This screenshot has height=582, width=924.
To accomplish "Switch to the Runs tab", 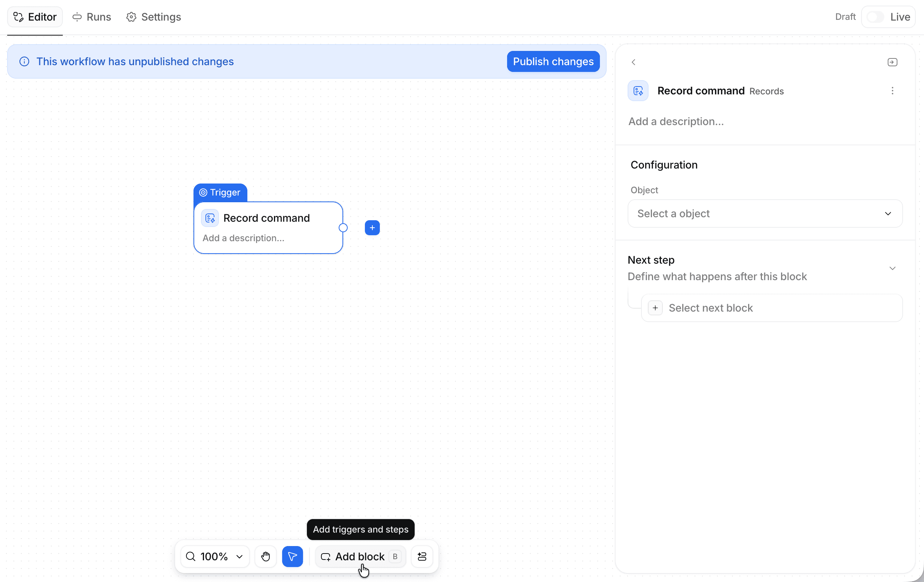I will [92, 17].
